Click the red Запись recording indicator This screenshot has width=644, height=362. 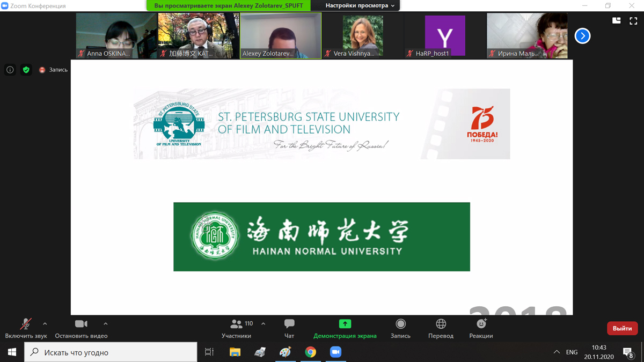[53, 70]
